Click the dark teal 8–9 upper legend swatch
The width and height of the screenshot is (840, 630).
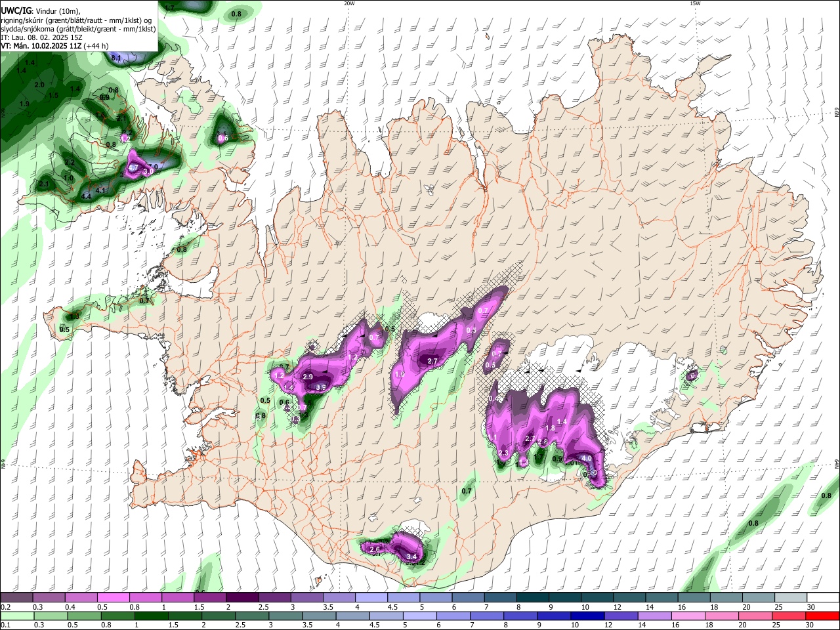click(x=532, y=598)
